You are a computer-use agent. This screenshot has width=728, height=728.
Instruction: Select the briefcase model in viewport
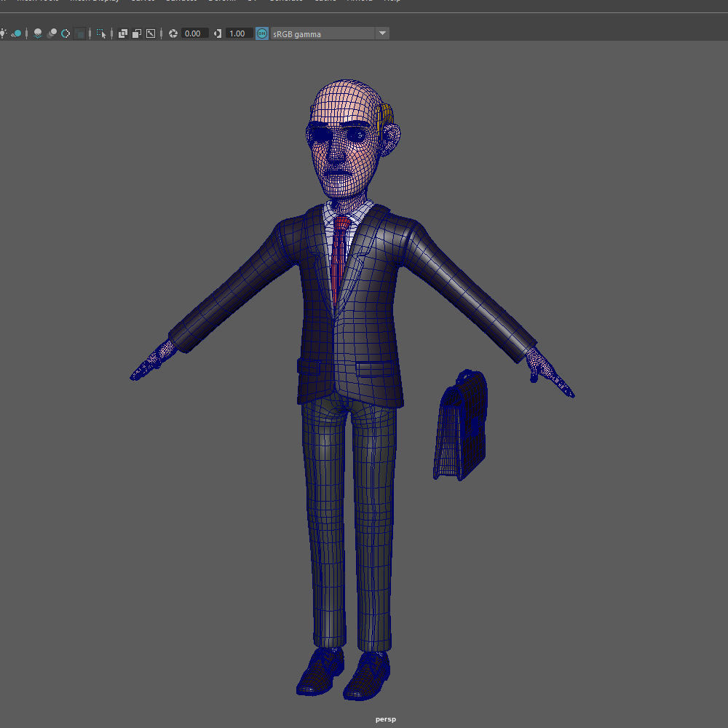pyautogui.click(x=461, y=425)
